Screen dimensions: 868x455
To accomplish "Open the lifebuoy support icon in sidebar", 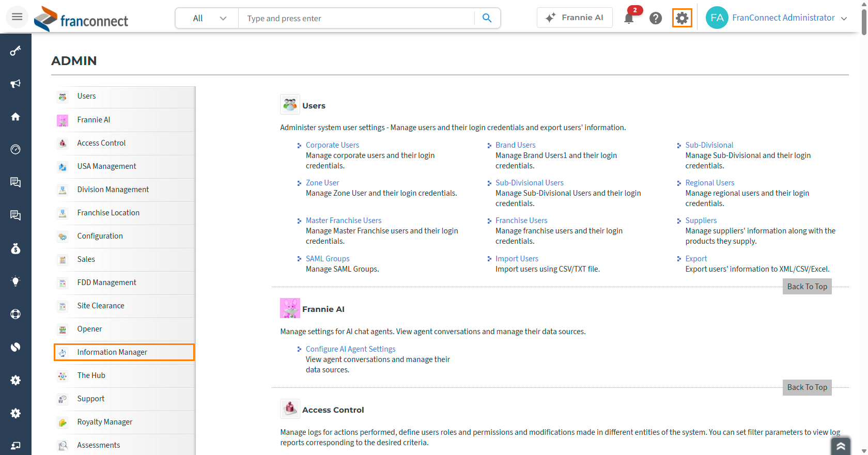I will (x=16, y=314).
